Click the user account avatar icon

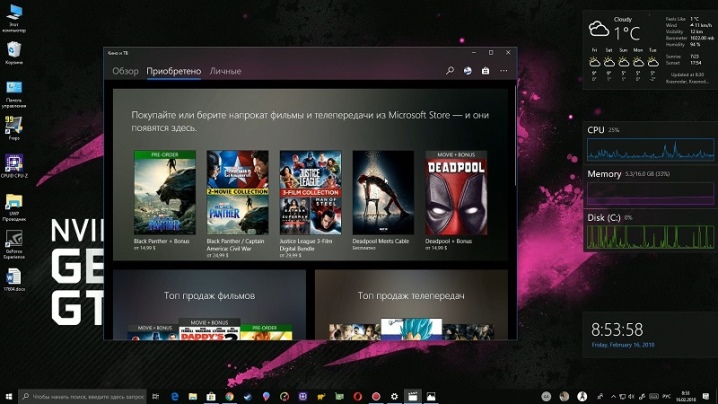coord(468,71)
